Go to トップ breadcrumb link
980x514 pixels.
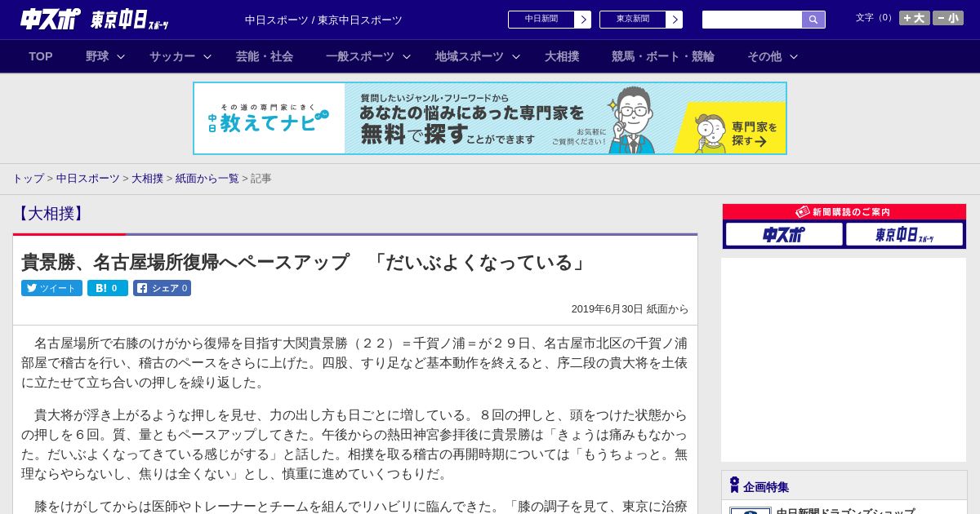click(x=28, y=179)
